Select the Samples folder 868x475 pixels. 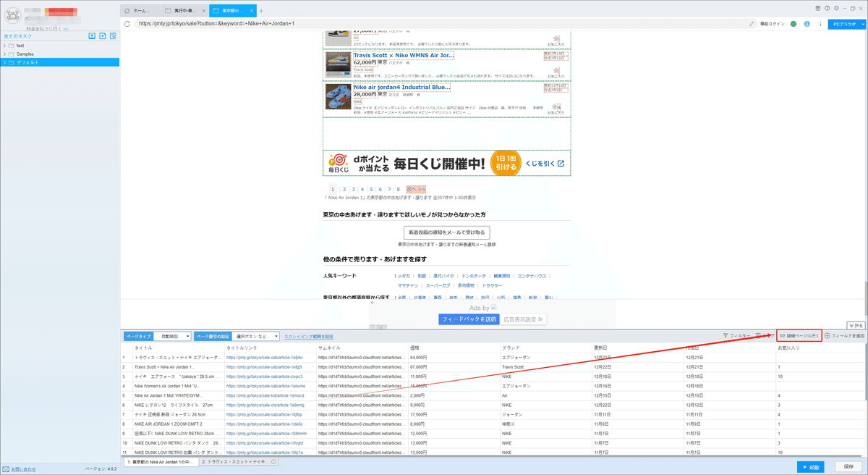click(25, 54)
